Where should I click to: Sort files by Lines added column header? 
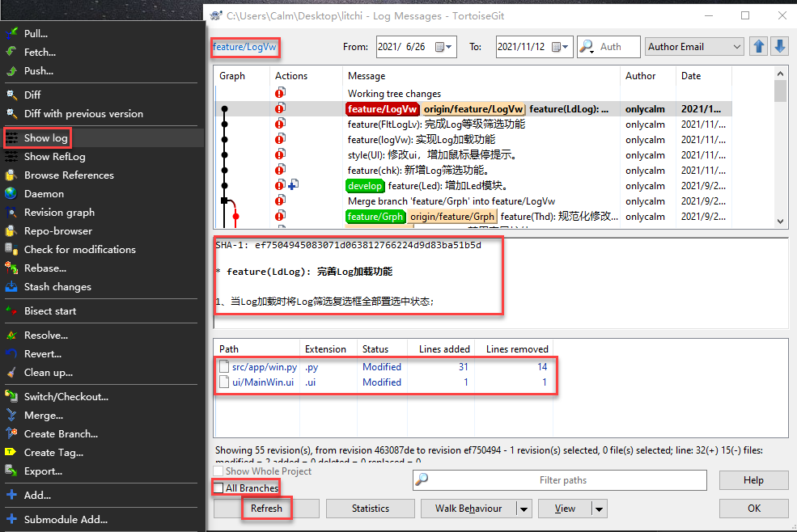pyautogui.click(x=441, y=349)
